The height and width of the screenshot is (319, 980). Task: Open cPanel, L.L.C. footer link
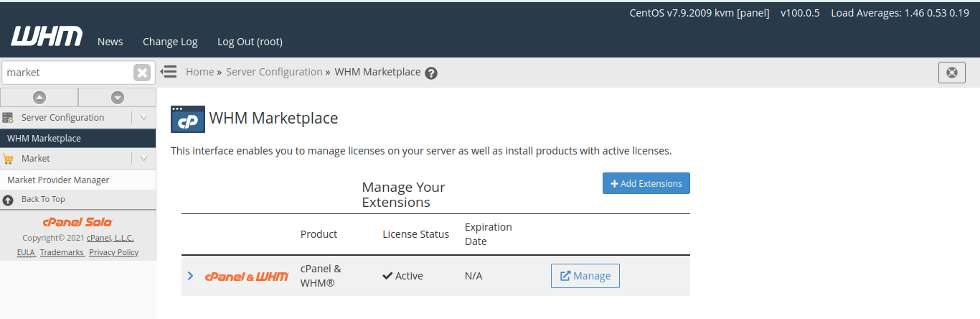coord(110,238)
